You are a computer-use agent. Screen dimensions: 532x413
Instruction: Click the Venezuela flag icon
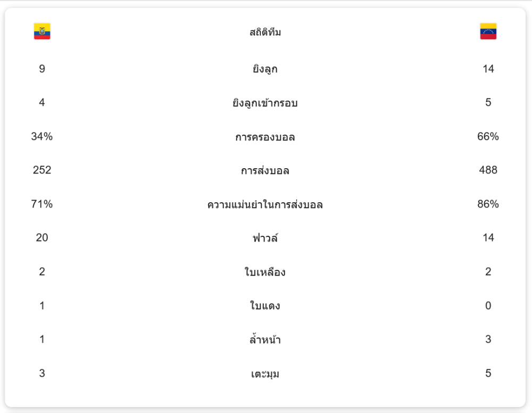[488, 31]
